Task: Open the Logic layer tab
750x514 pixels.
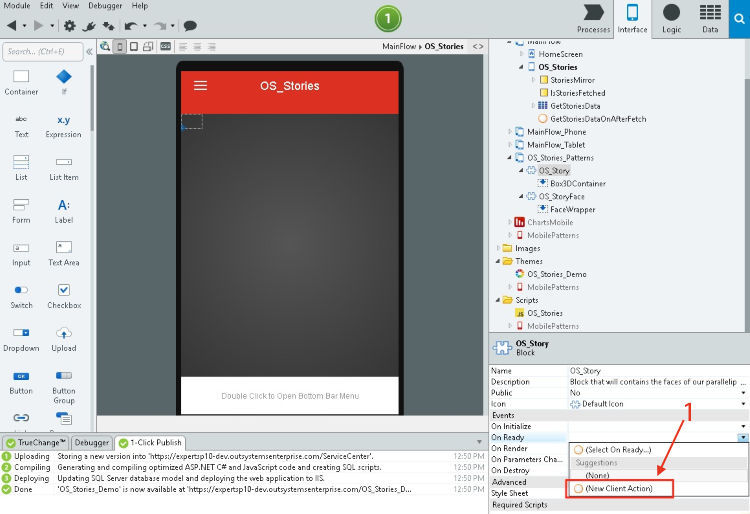Action: (x=671, y=18)
